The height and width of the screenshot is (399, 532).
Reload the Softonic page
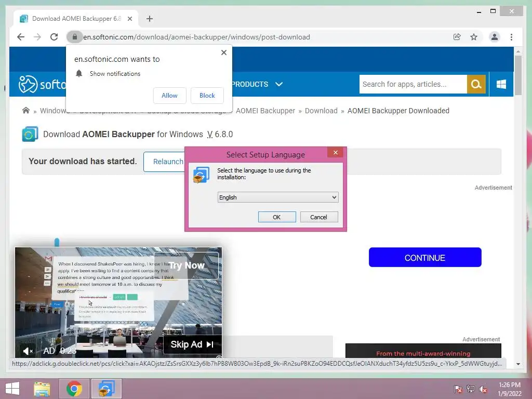tap(54, 37)
